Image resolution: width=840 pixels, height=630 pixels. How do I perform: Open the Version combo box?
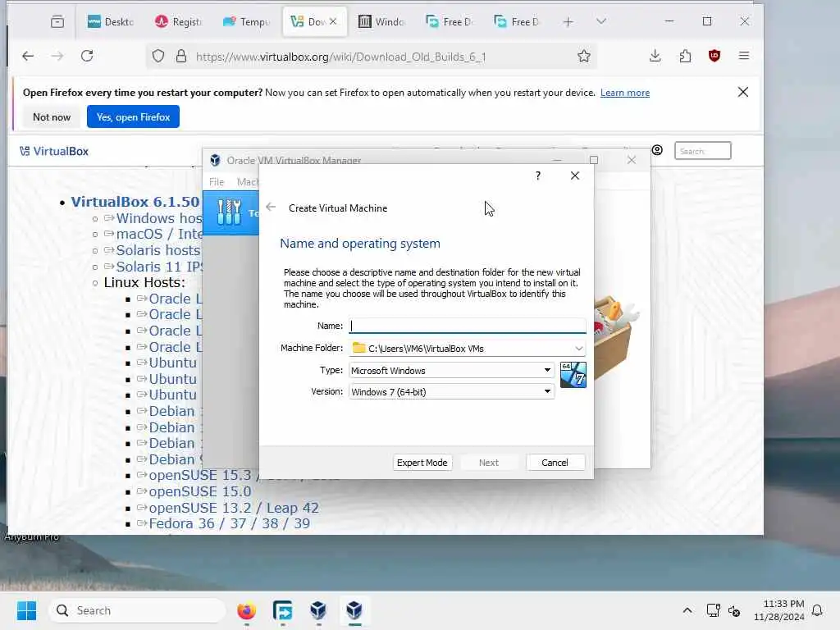coord(452,391)
